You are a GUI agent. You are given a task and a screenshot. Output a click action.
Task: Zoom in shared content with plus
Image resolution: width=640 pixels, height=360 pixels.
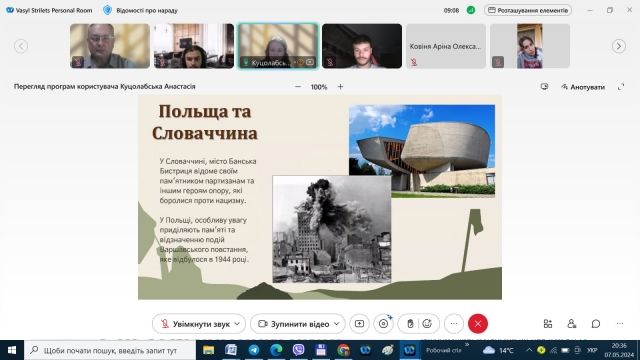(340, 87)
